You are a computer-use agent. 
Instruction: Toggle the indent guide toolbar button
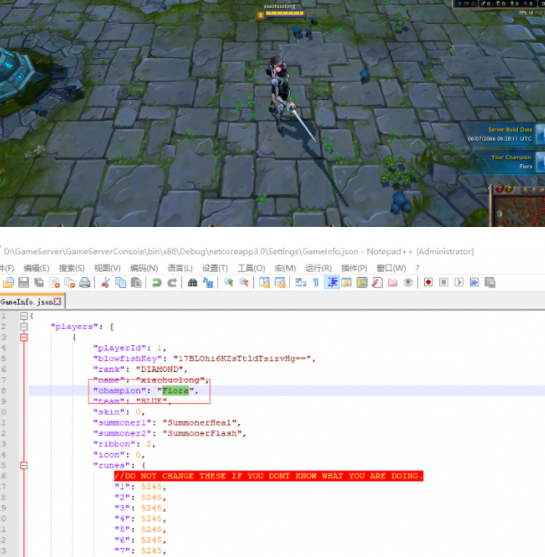(x=332, y=282)
